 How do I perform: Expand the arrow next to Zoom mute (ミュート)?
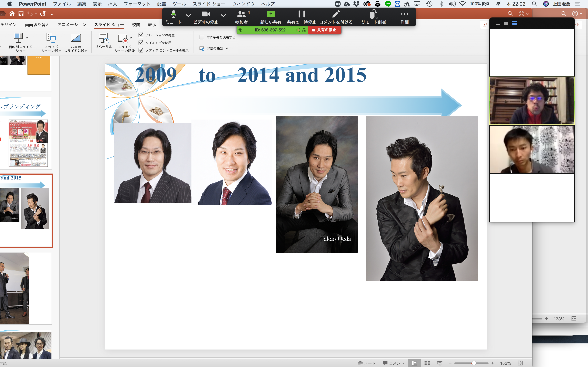point(188,16)
